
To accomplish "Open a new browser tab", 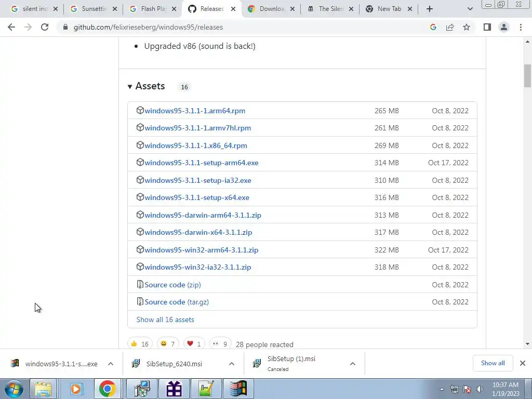I will coord(430,9).
